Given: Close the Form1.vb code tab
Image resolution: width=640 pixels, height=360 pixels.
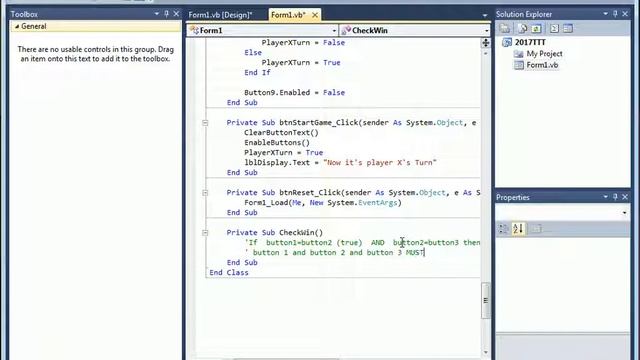Looking at the screenshot, I should pyautogui.click(x=315, y=15).
